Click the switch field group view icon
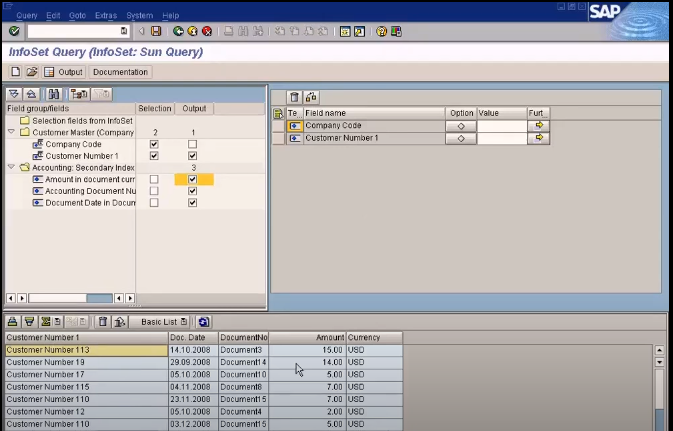The width and height of the screenshot is (673, 431). pyautogui.click(x=79, y=94)
